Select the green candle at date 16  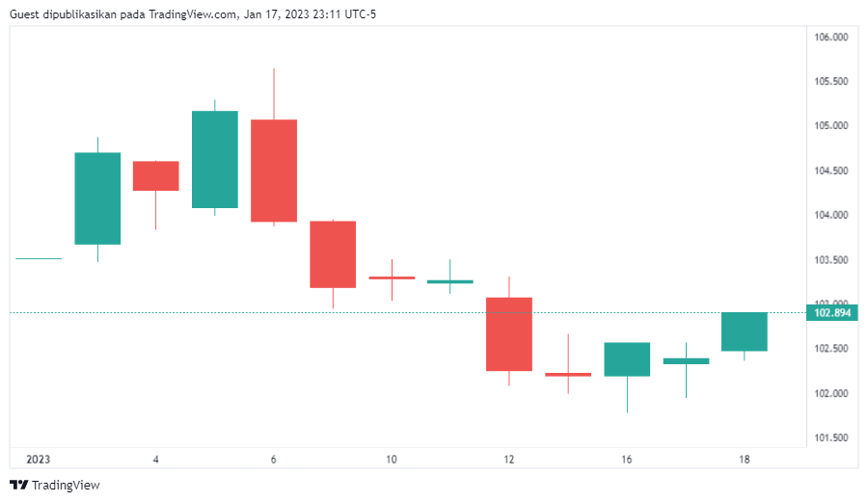pos(627,358)
